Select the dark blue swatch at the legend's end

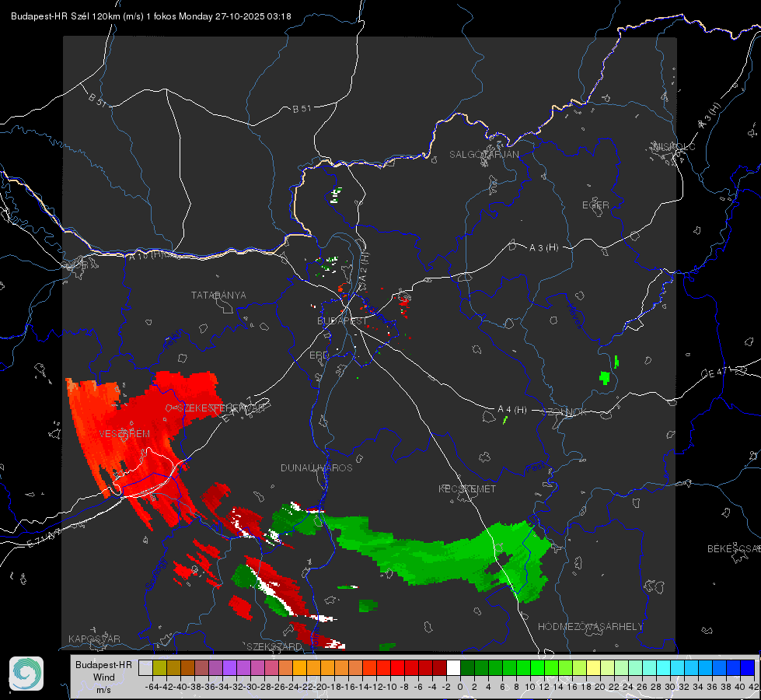click(748, 667)
